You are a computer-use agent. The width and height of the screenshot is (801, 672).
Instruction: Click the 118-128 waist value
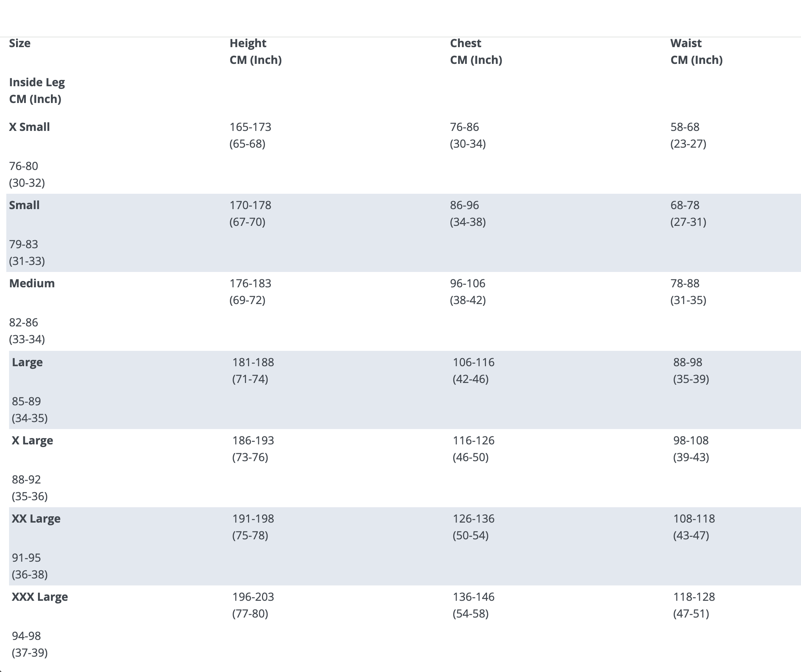pyautogui.click(x=694, y=597)
